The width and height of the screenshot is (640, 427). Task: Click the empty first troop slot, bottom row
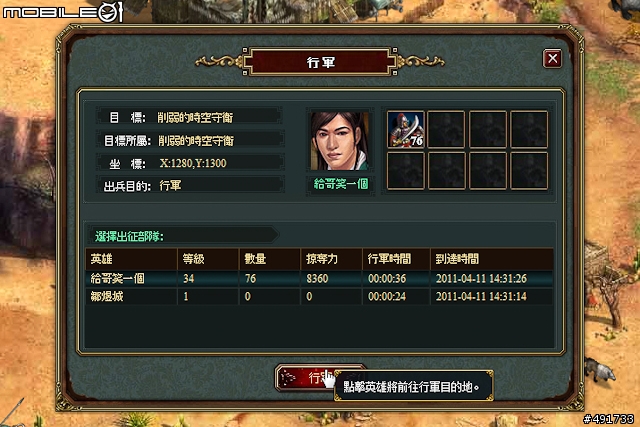(x=406, y=171)
